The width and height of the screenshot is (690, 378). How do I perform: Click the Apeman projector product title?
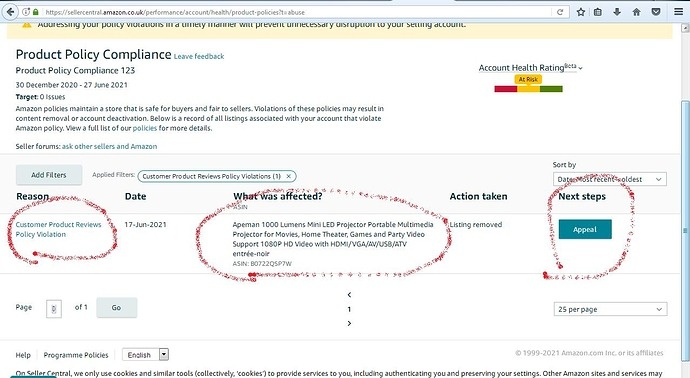(x=333, y=239)
